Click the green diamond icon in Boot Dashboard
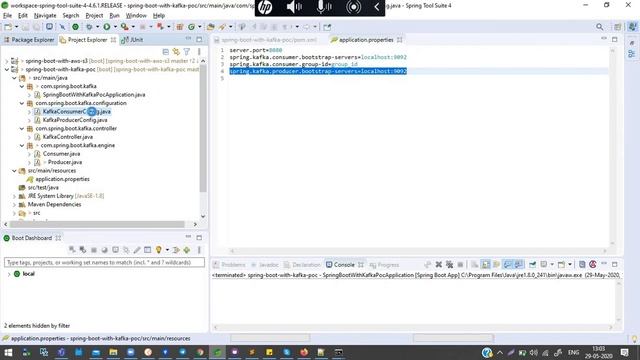The height and width of the screenshot is (360, 640). click(187, 250)
